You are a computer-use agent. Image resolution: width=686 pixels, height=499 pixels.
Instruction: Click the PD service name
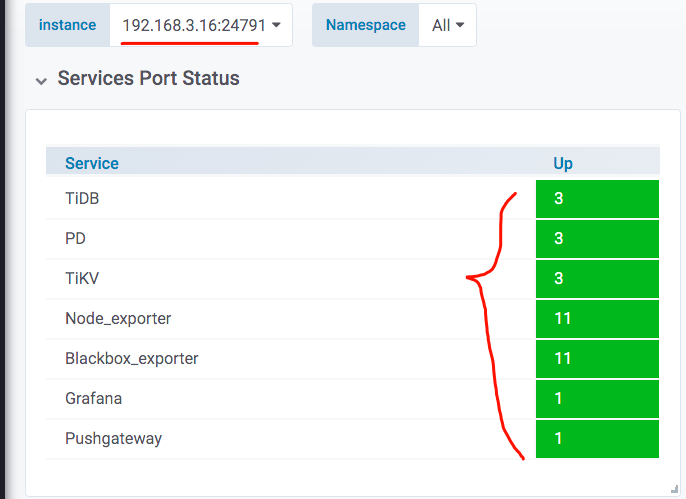(x=75, y=239)
